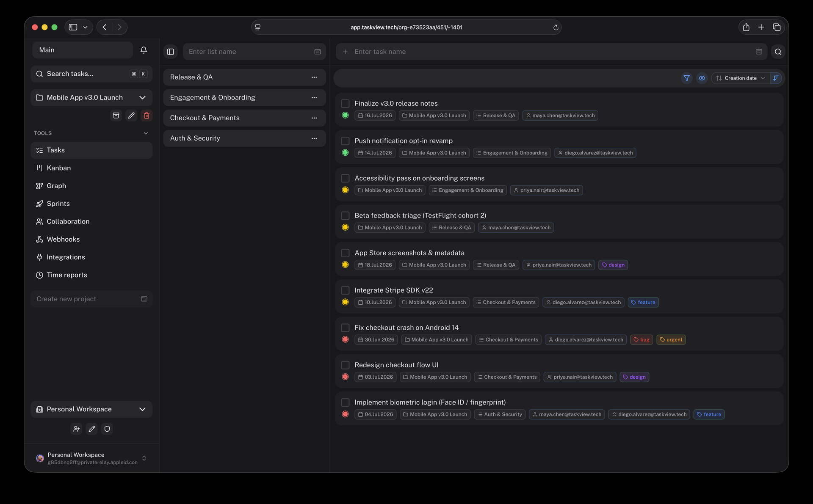
Task: Open options for the Checkout & Payments list
Action: pyautogui.click(x=314, y=118)
